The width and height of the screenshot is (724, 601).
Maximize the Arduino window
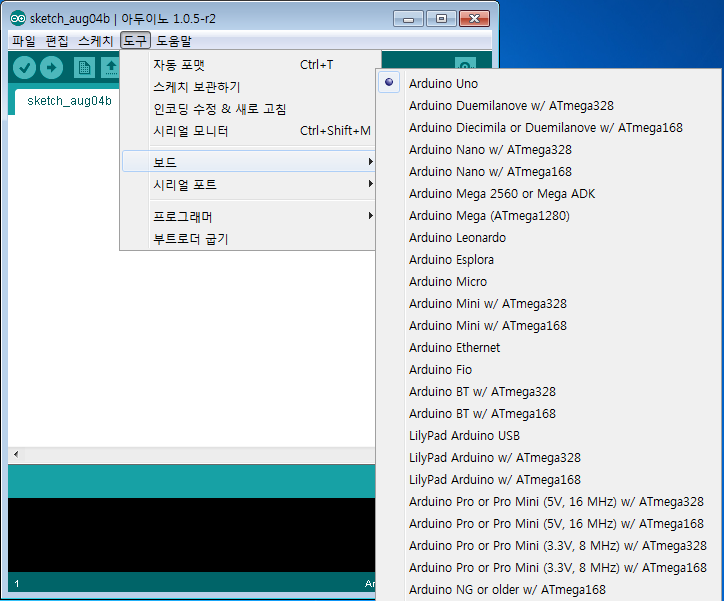click(441, 19)
